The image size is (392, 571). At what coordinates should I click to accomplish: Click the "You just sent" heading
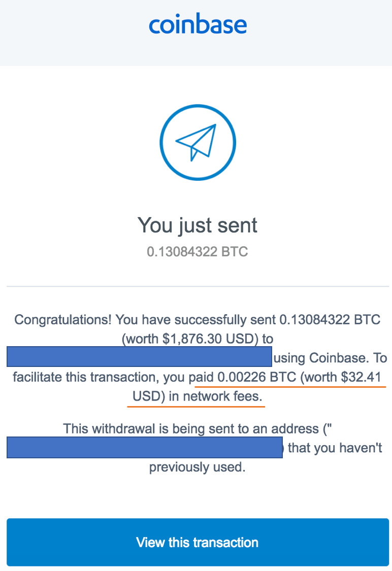198,225
